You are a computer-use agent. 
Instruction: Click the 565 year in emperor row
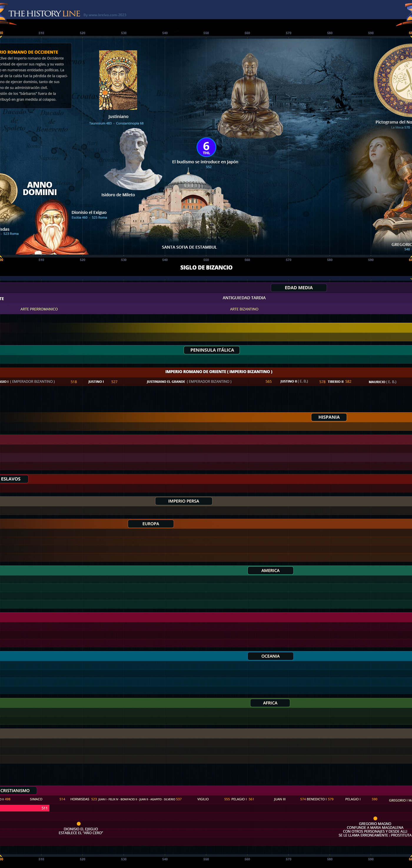[x=268, y=381]
